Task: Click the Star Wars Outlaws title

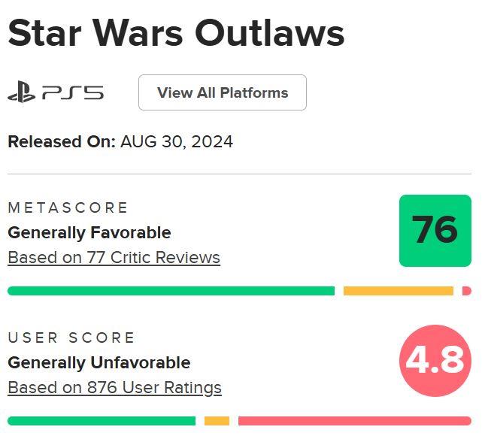Action: point(176,33)
